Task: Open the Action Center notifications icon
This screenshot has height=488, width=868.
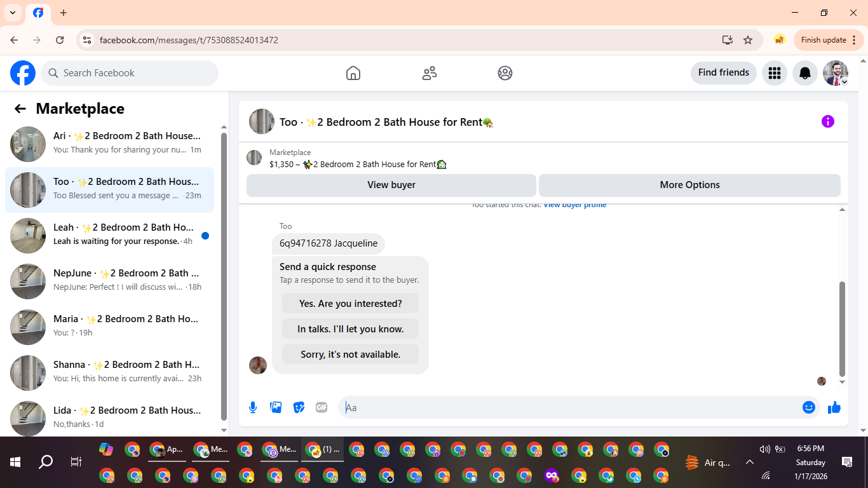Action: 847,462
